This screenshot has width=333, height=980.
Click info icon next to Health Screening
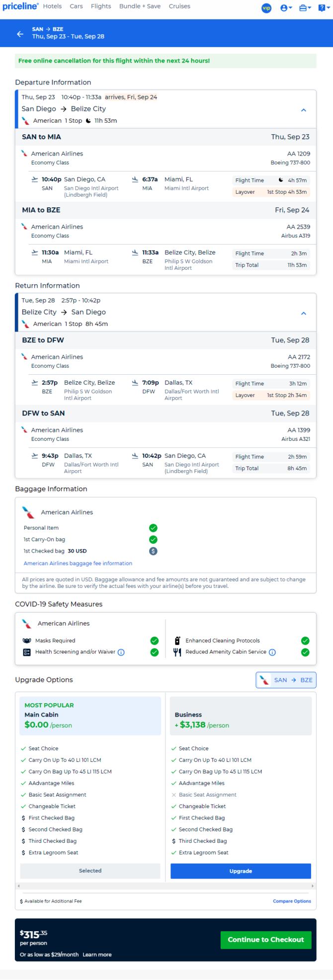click(x=121, y=653)
